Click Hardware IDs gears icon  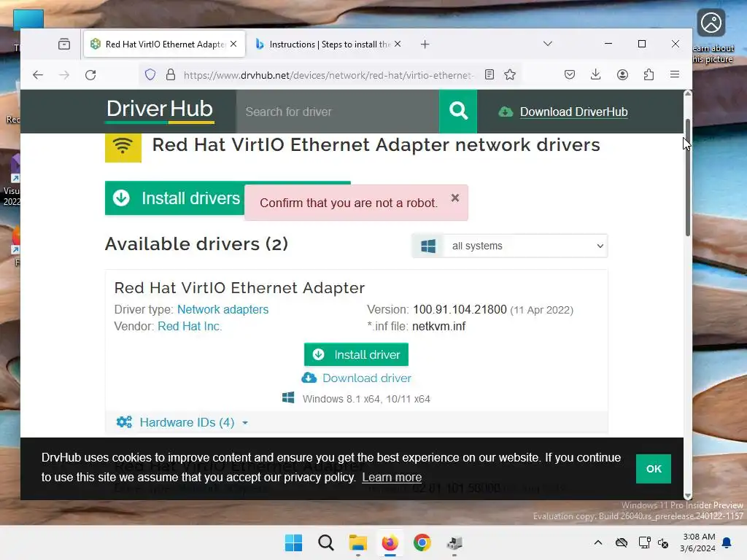124,422
